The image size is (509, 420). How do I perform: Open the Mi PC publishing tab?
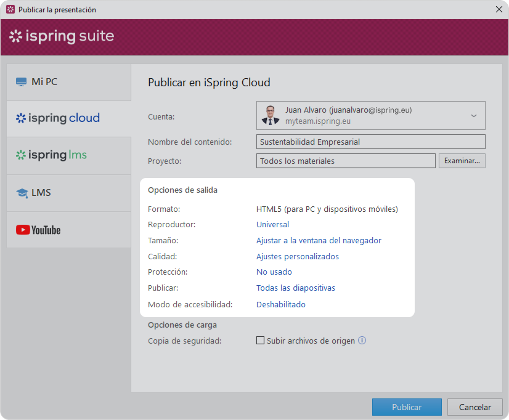pos(69,82)
